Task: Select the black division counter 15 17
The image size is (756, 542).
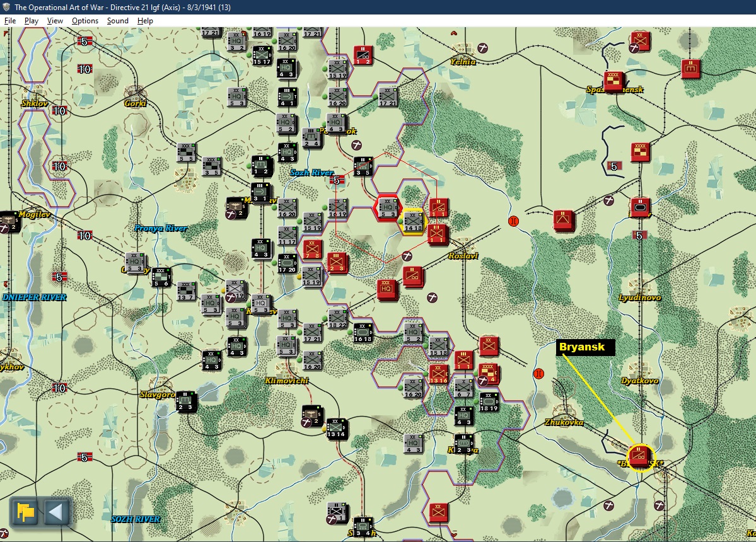Action: point(262,55)
